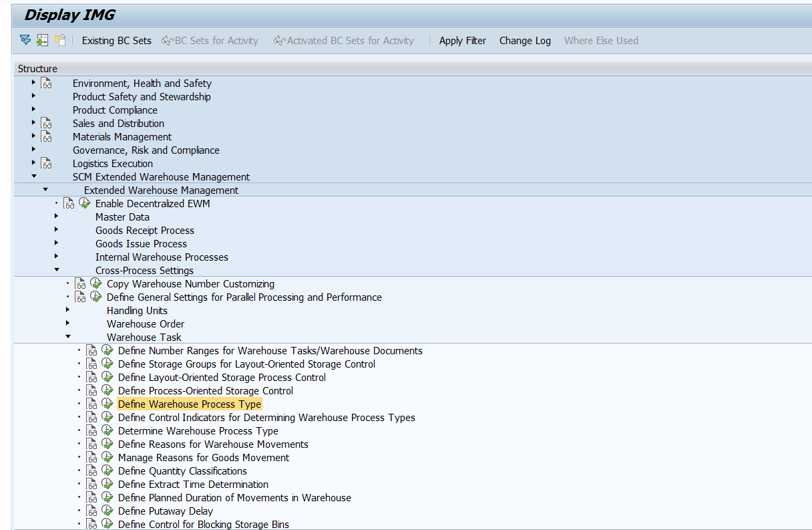Image resolution: width=812 pixels, height=530 pixels.
Task: Expand the Internal Warehouse Processes node
Action: point(56,257)
